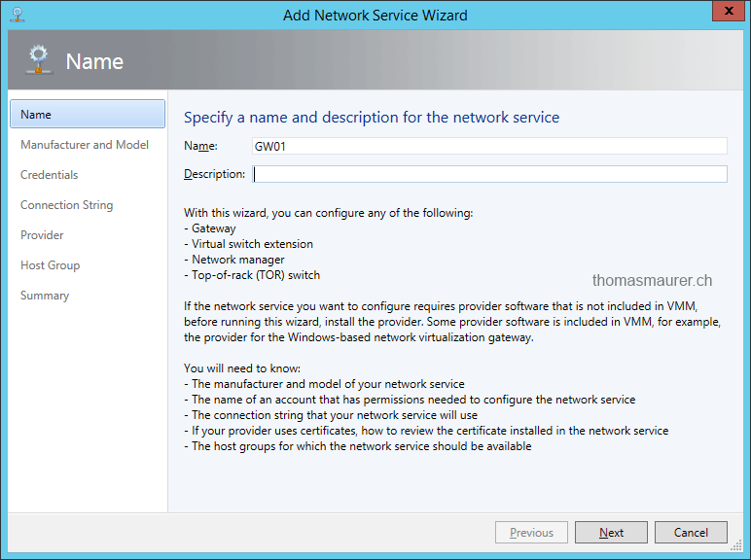Click the Name field containing GW01
751x560 pixels.
[x=489, y=146]
